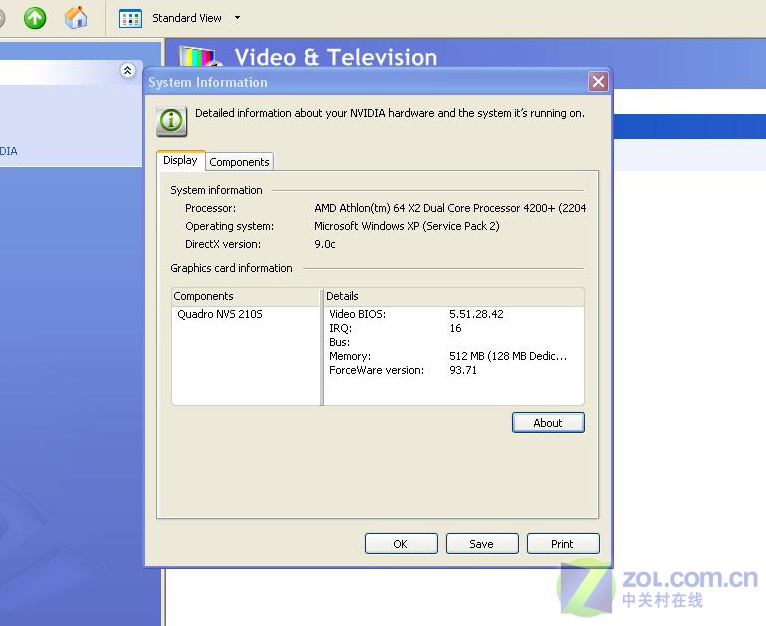Image resolution: width=766 pixels, height=626 pixels.
Task: Click the Video & Television color bars icon
Action: coord(199,56)
